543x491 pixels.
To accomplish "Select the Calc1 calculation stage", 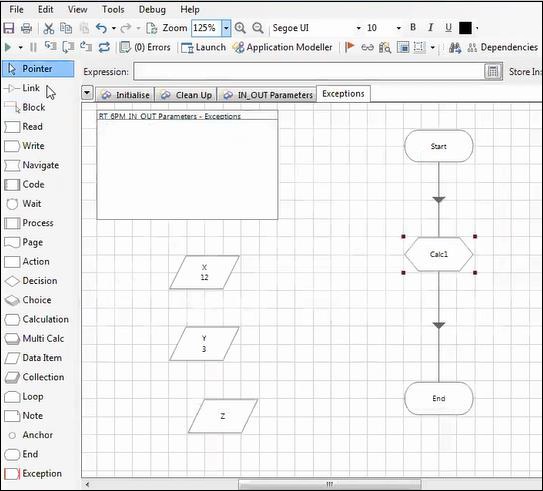I will 438,255.
